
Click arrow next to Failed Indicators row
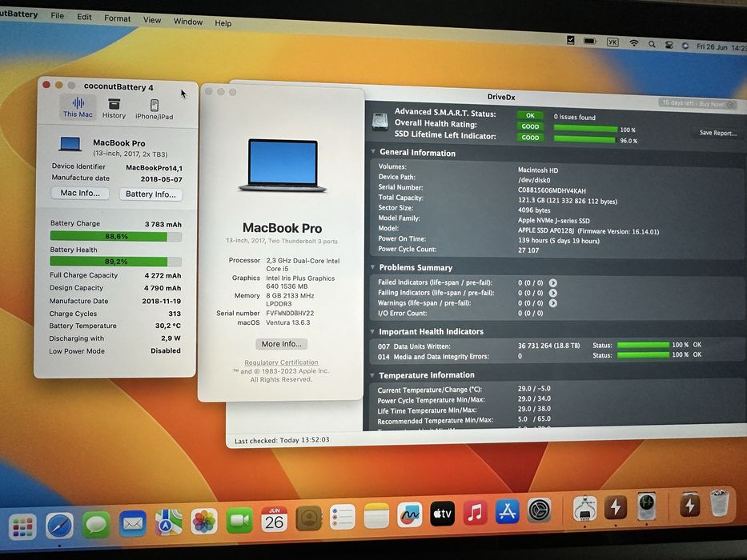552,283
